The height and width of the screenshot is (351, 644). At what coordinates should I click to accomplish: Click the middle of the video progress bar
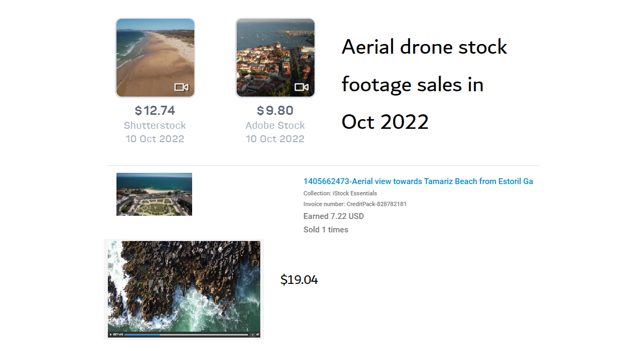[186, 334]
